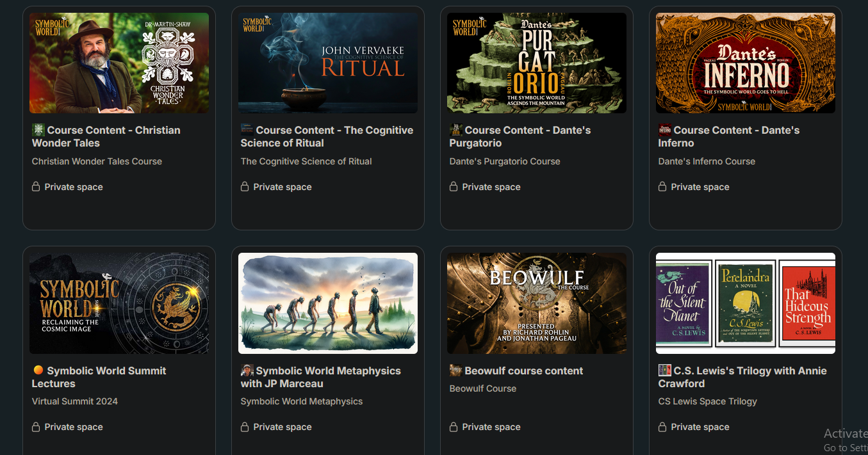Open Symbolic World Summit Lectures link
Image resolution: width=868 pixels, height=455 pixels.
click(x=99, y=377)
